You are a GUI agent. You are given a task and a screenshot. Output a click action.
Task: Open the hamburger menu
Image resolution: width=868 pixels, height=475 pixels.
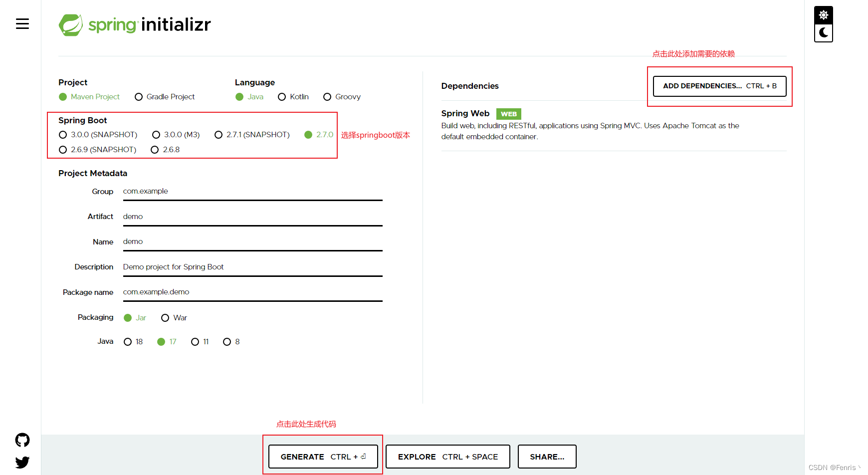click(22, 24)
